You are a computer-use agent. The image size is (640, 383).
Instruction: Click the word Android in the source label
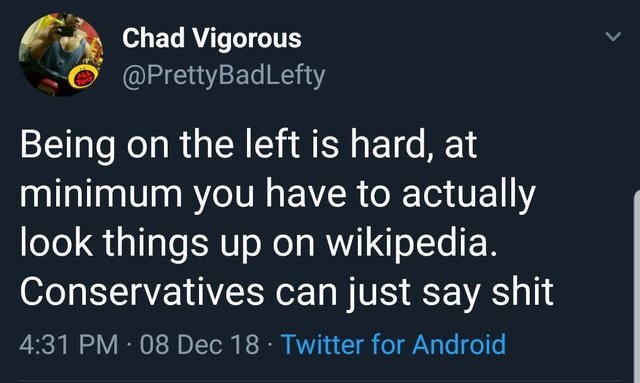(x=459, y=344)
